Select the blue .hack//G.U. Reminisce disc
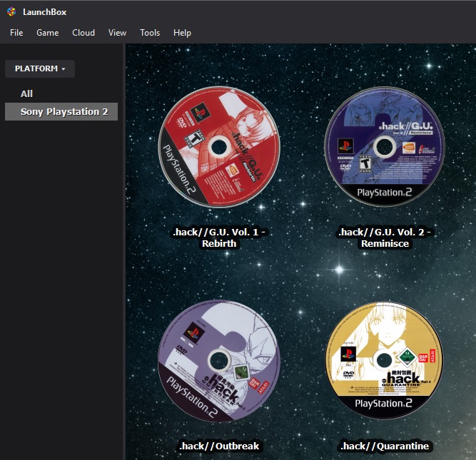This screenshot has height=460, width=476. [x=385, y=146]
